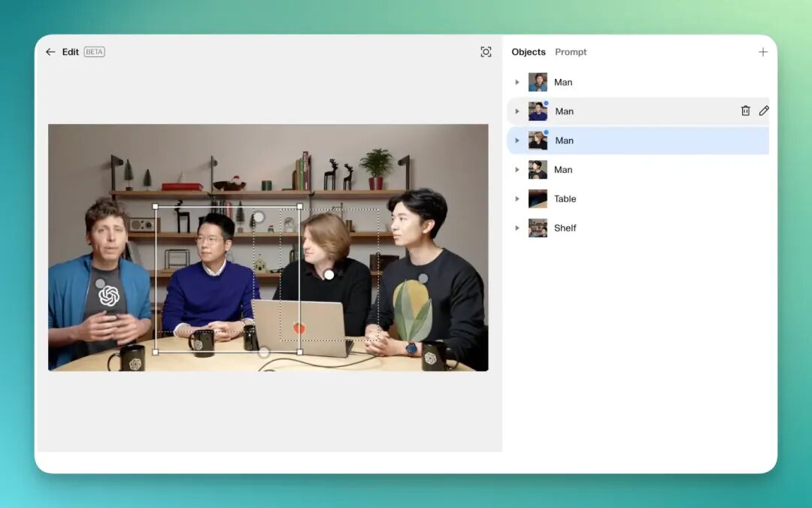
Task: Select the highlighted third Man row
Action: pyautogui.click(x=639, y=141)
